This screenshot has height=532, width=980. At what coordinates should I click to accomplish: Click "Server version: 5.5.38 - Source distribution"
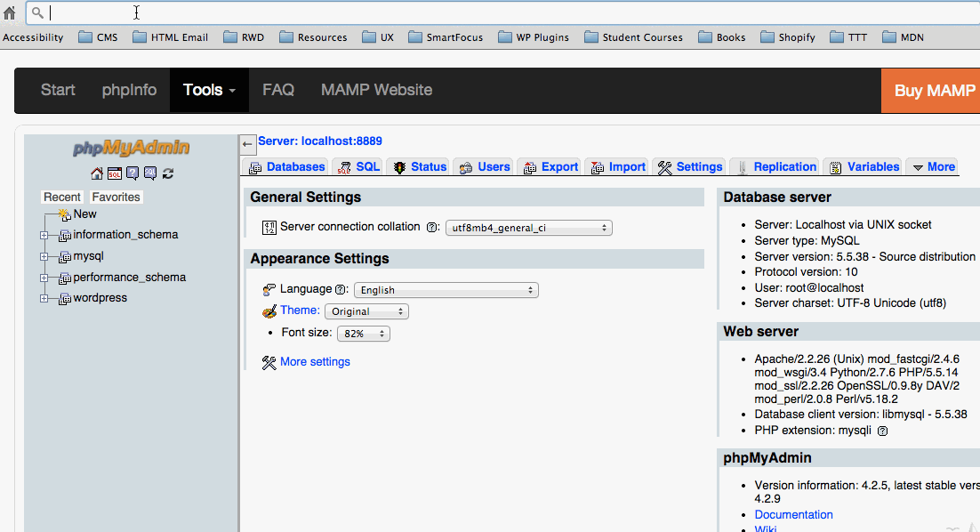[865, 257]
